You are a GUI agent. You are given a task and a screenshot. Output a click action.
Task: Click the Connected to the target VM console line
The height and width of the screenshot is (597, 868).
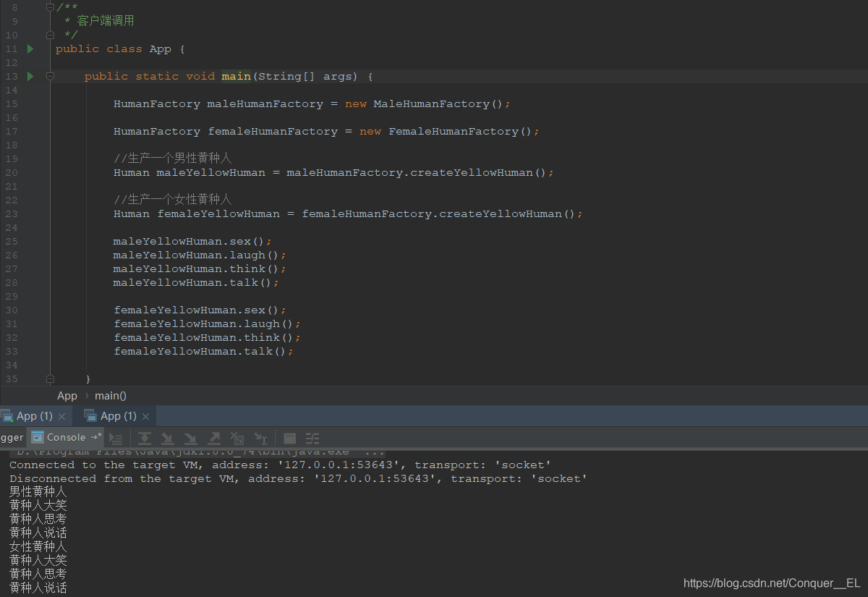coord(281,465)
